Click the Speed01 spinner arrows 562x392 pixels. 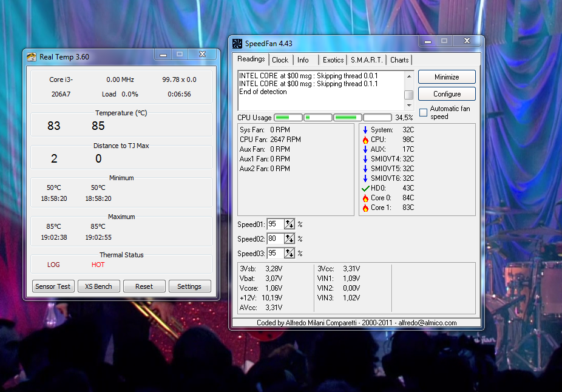(289, 225)
